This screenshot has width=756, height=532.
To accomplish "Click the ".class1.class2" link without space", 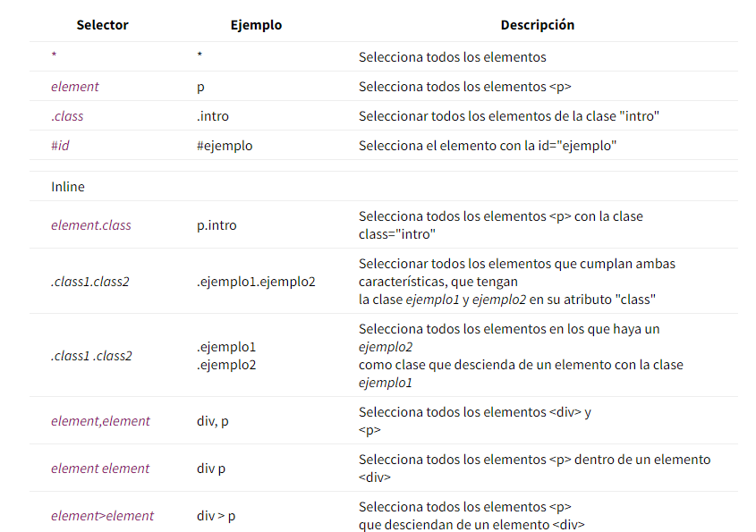I will (x=89, y=282).
